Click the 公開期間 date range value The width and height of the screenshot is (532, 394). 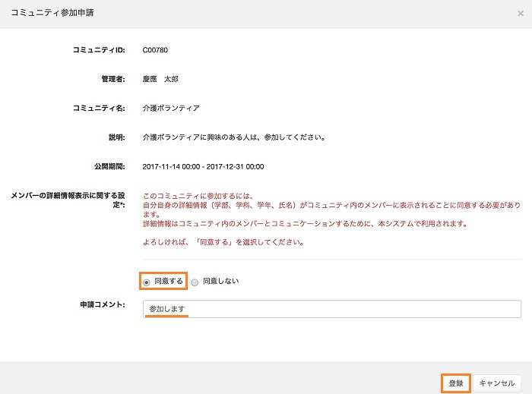[203, 166]
